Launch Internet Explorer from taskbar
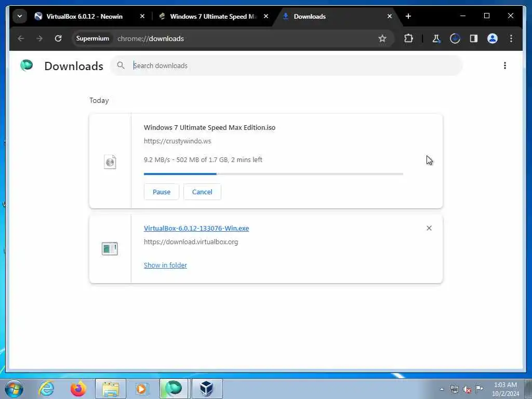Viewport: 532px width, 399px height. pos(46,389)
